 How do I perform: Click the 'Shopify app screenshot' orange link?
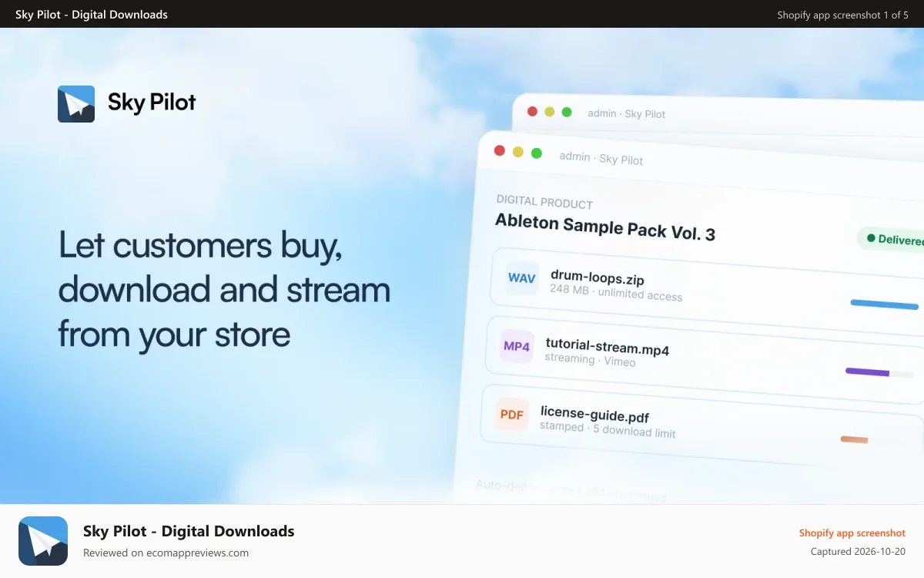[852, 533]
